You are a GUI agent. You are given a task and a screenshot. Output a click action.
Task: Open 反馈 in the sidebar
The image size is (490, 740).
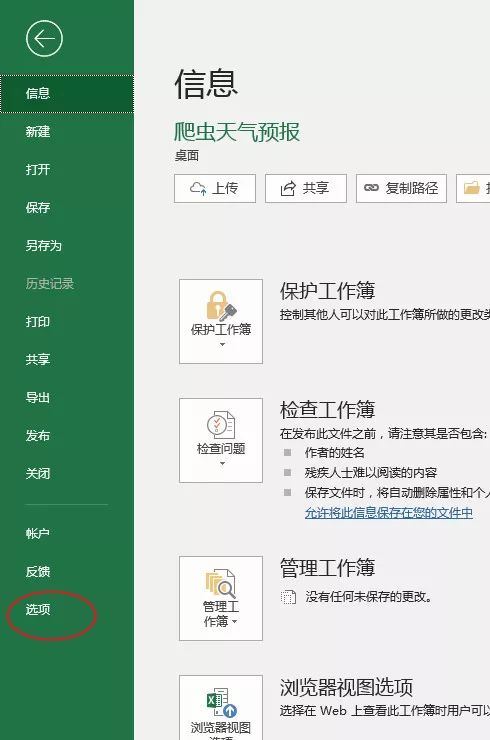[67, 572]
